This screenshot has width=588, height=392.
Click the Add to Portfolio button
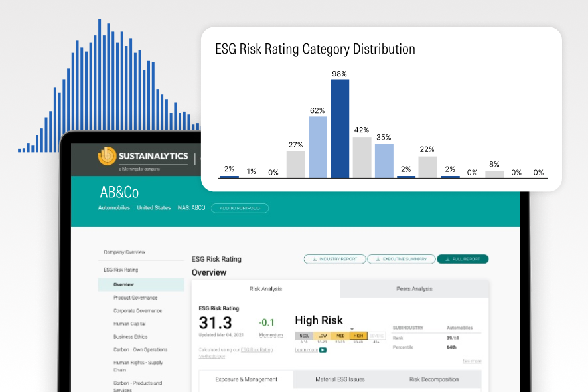(x=240, y=208)
